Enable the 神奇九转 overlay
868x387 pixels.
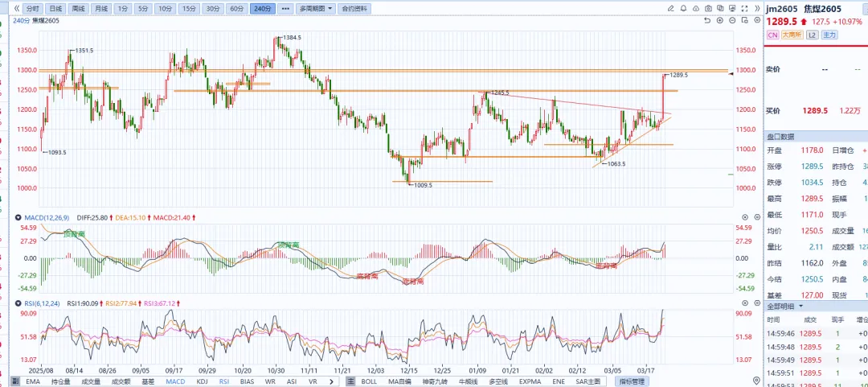coord(435,381)
